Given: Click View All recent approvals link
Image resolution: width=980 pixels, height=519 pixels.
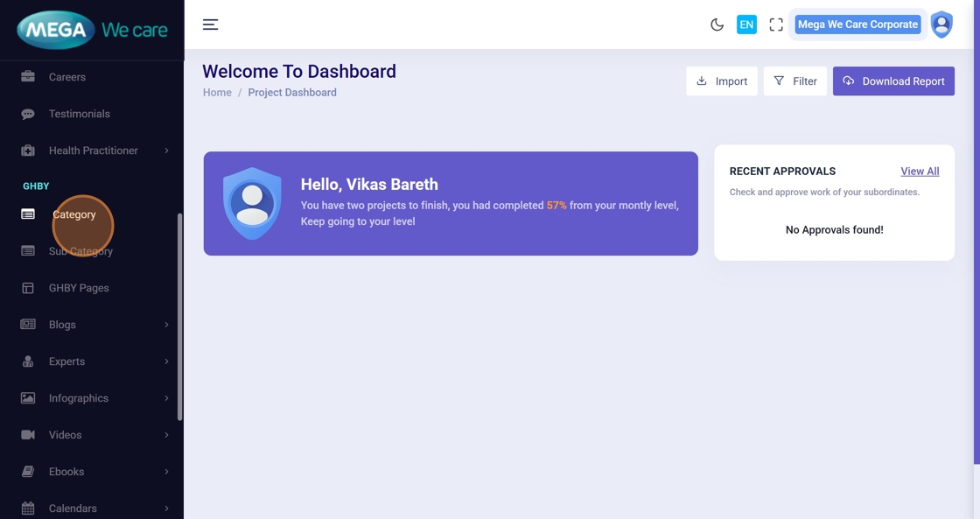Looking at the screenshot, I should [x=920, y=172].
